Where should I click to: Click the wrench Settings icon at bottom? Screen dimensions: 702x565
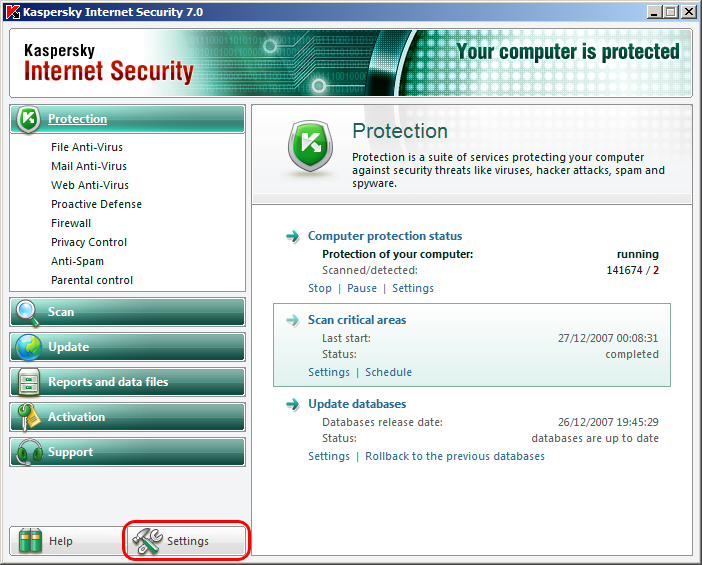(147, 541)
